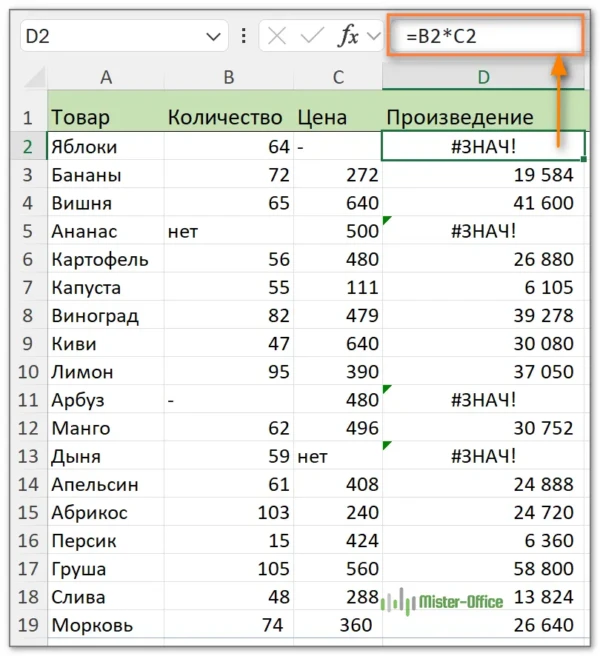Select the #ЗНАЧ! error cell in row 11
The height and width of the screenshot is (656, 600).
484,400
